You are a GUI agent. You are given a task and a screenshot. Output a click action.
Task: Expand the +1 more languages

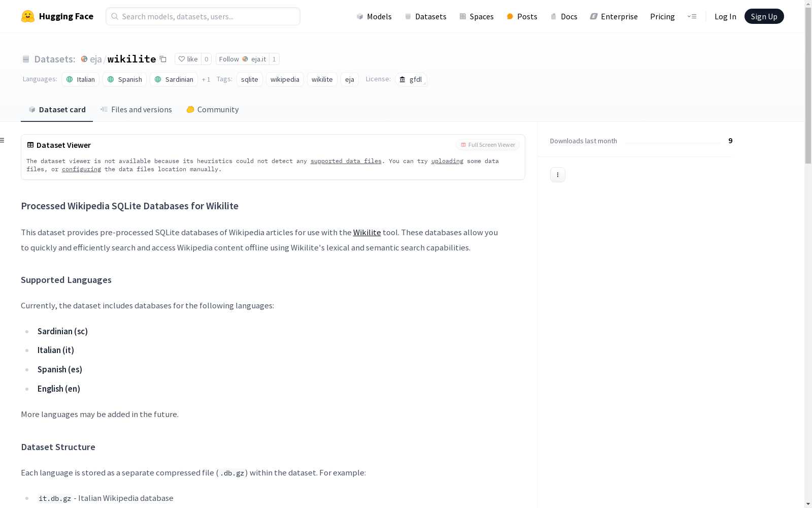206,79
